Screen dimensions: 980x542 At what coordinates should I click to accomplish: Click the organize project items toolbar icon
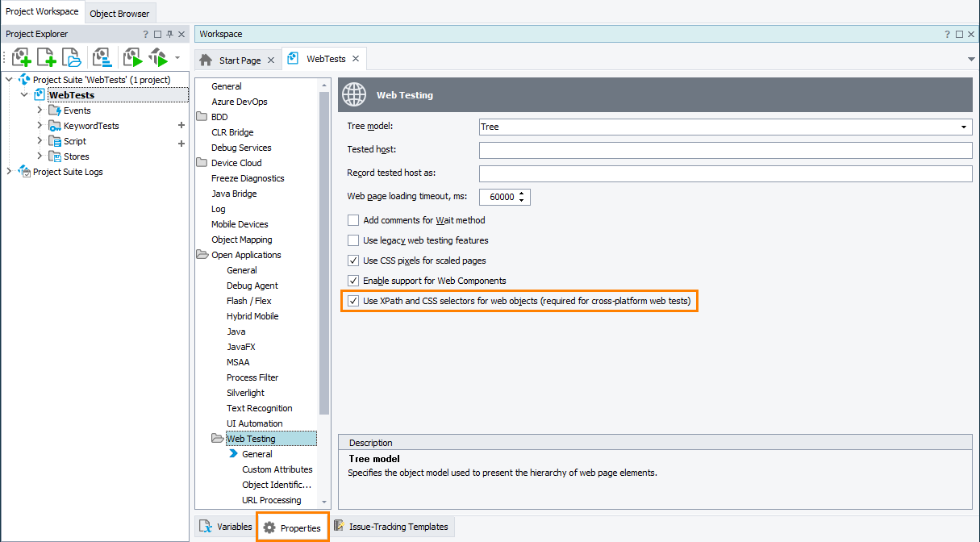(x=102, y=56)
